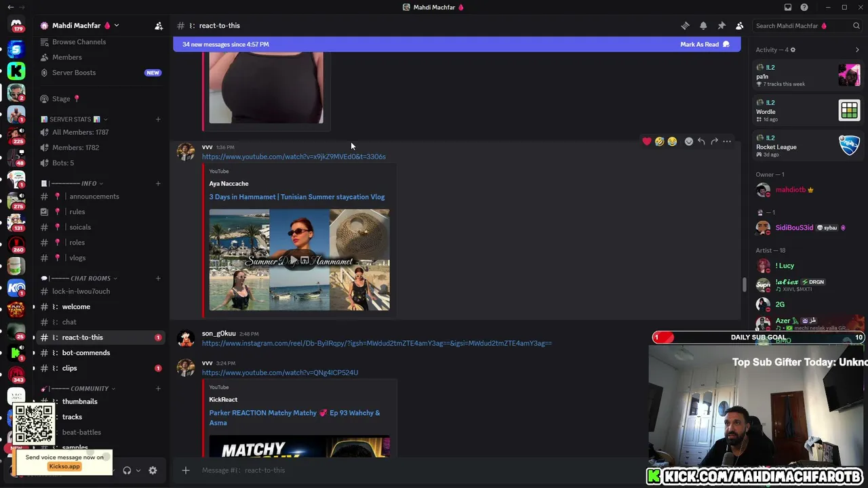
Task: Forward the vvv message
Action: pyautogui.click(x=714, y=141)
